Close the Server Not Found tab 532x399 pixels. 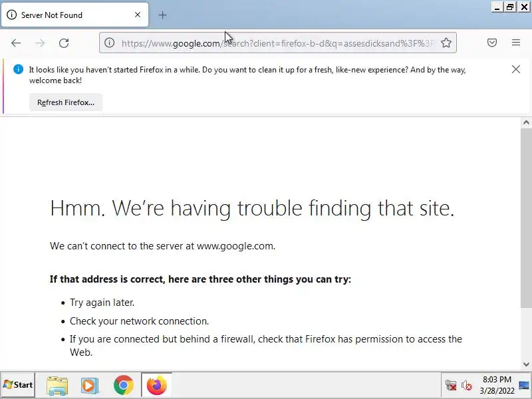pyautogui.click(x=138, y=15)
